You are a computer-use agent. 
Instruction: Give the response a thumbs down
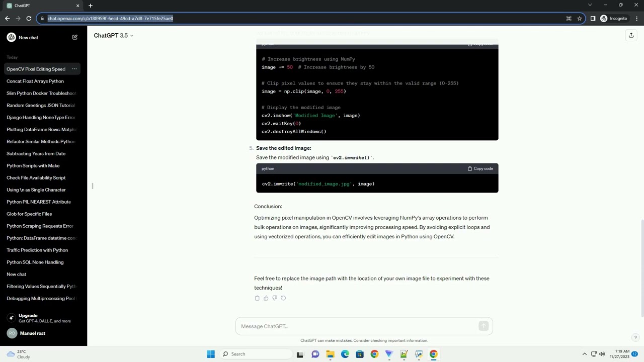click(274, 298)
